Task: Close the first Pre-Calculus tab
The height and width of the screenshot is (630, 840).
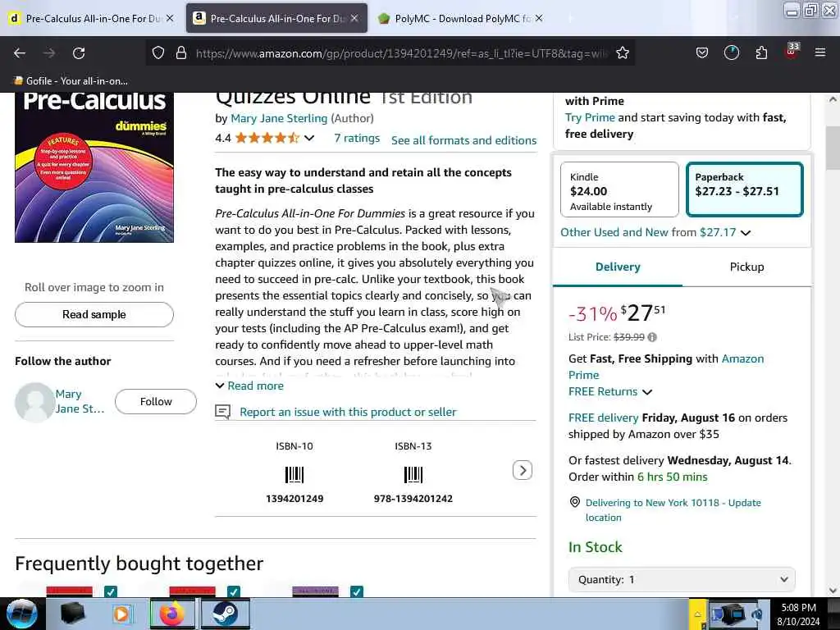Action: tap(169, 18)
